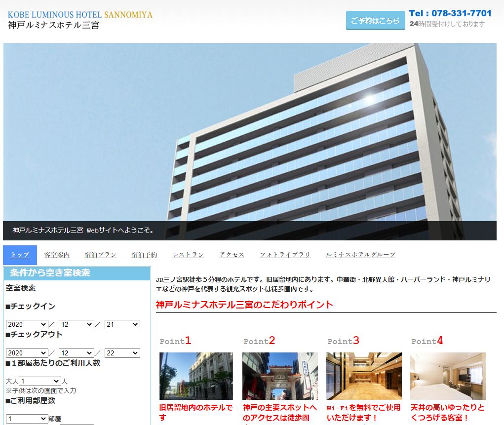Screen dimensions: 504x425
Task: Click the 天井の高いゆったりとくつろげる客室 caption
Action: (447, 413)
